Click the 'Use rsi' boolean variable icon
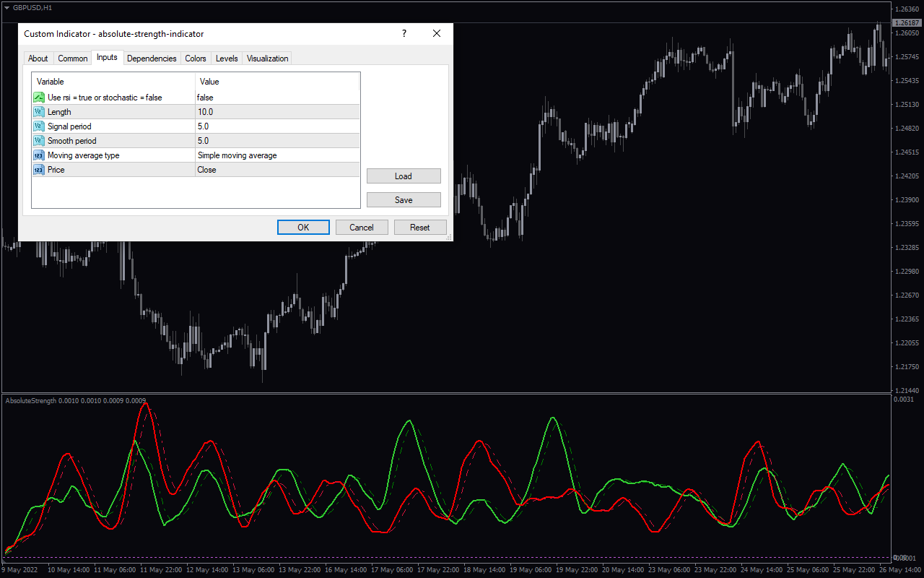The width and height of the screenshot is (924, 578). [x=39, y=98]
